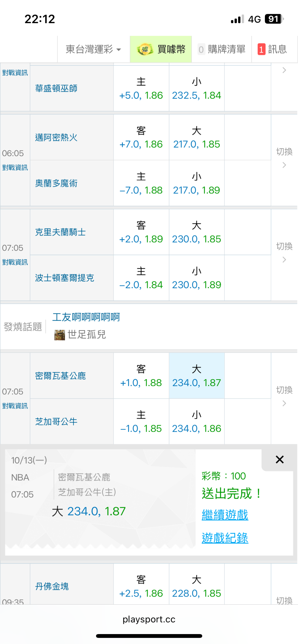Select Celtics home spread -2.0 option
The image size is (298, 644).
tap(141, 278)
